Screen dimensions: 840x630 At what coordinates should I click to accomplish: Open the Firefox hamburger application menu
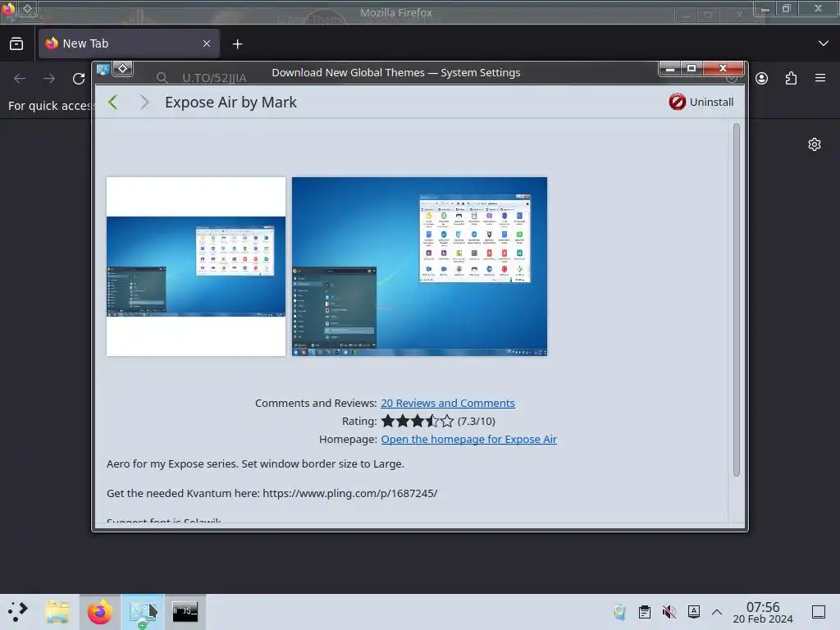point(820,78)
